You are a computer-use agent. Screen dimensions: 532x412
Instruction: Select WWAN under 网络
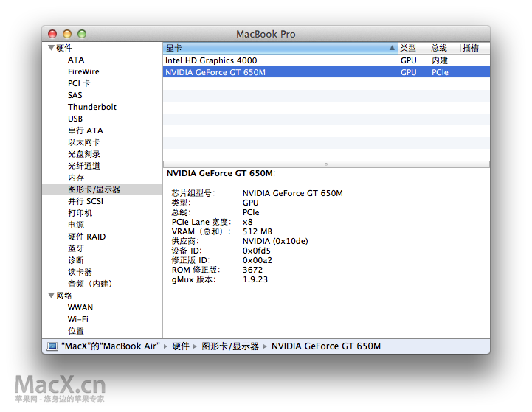80,307
